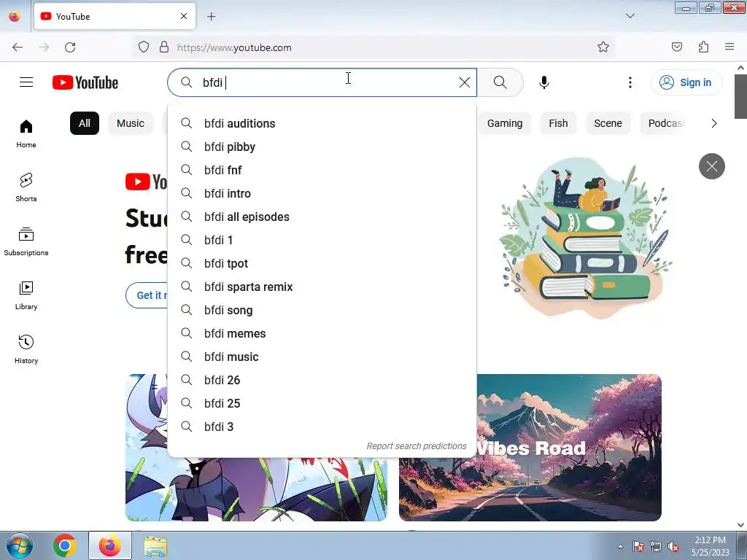Viewport: 747px width, 560px height.
Task: Show tracking protection shield info
Action: 144,47
